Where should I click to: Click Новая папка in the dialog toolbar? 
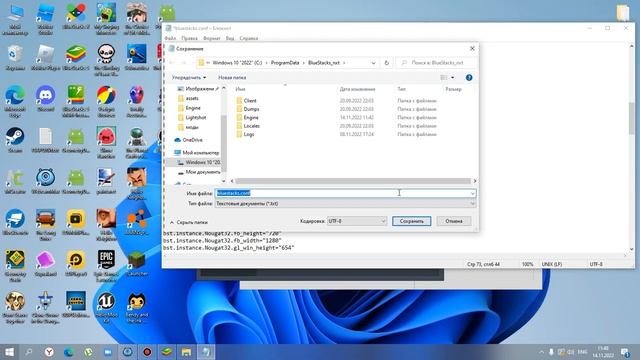coord(232,77)
